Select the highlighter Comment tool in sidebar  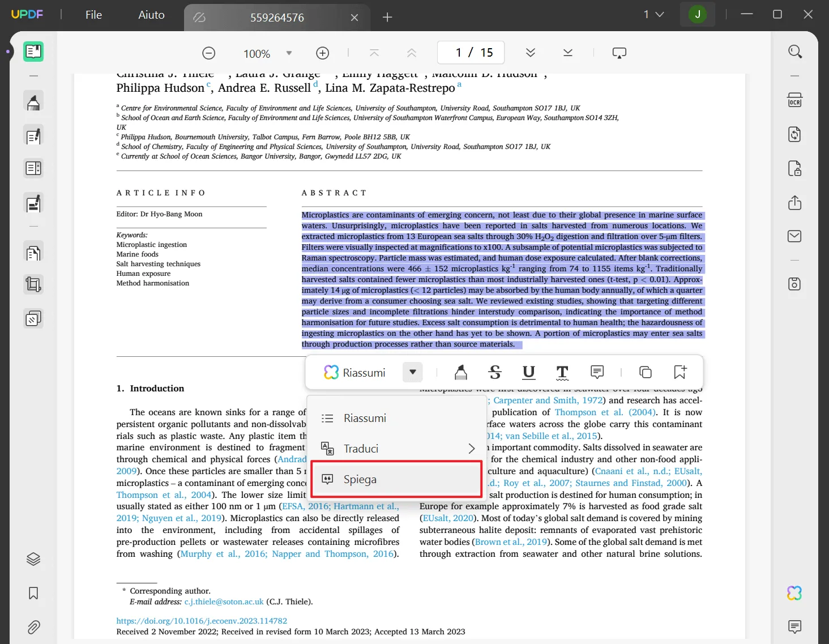tap(33, 102)
